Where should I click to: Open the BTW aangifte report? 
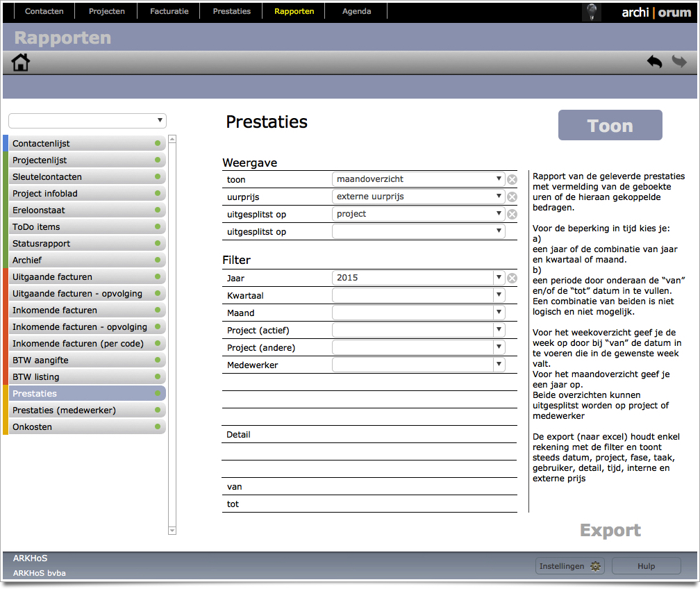[x=87, y=360]
